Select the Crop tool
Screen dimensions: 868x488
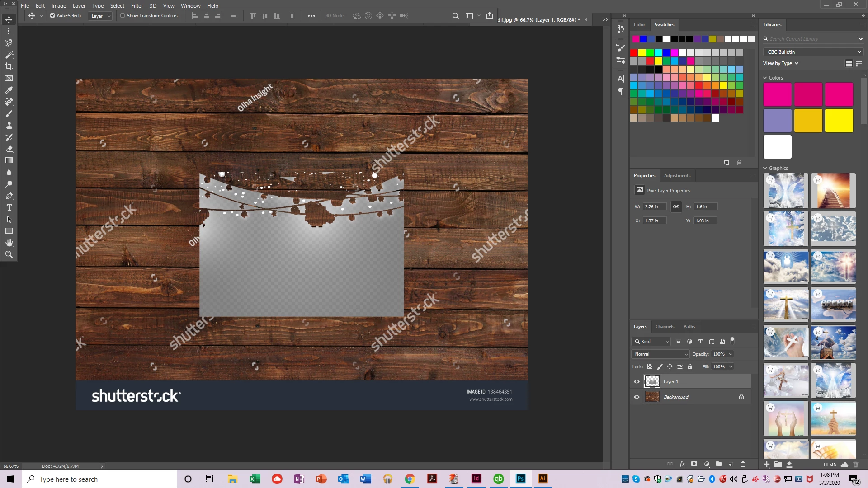9,66
